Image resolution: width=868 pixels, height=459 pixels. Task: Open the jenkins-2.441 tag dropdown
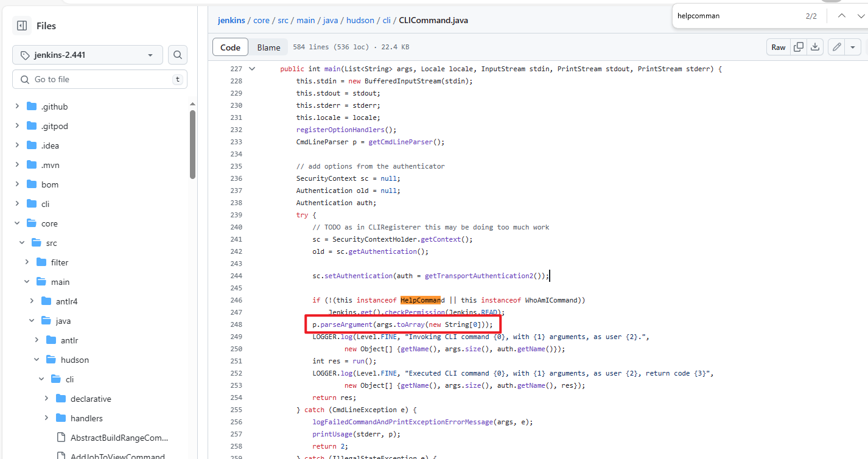point(88,55)
